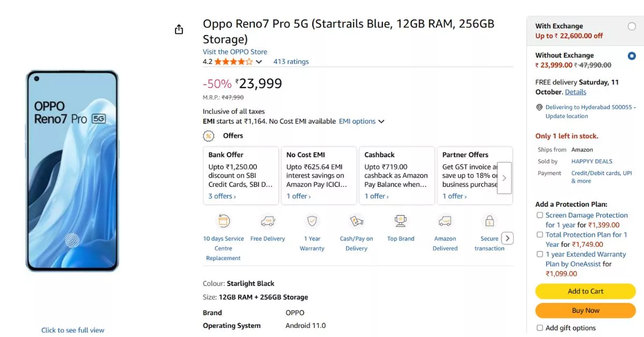Click the Buy Now button
Viewport: 644px width, 337px height.
585,310
